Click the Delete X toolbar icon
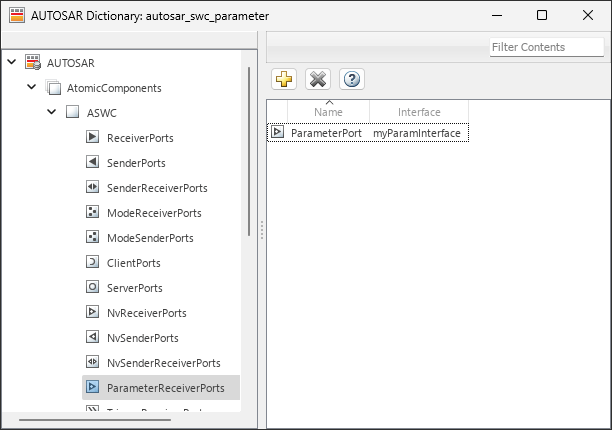Image resolution: width=612 pixels, height=430 pixels. click(317, 80)
